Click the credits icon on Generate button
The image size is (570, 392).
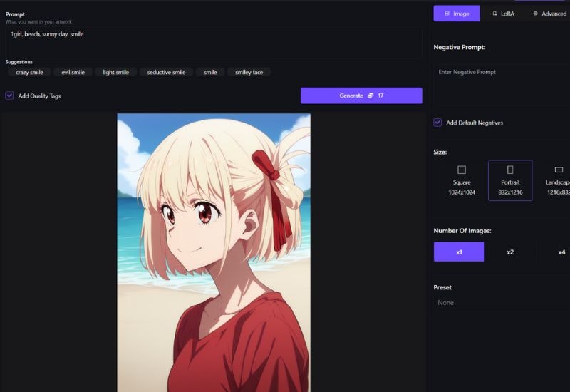(x=370, y=96)
